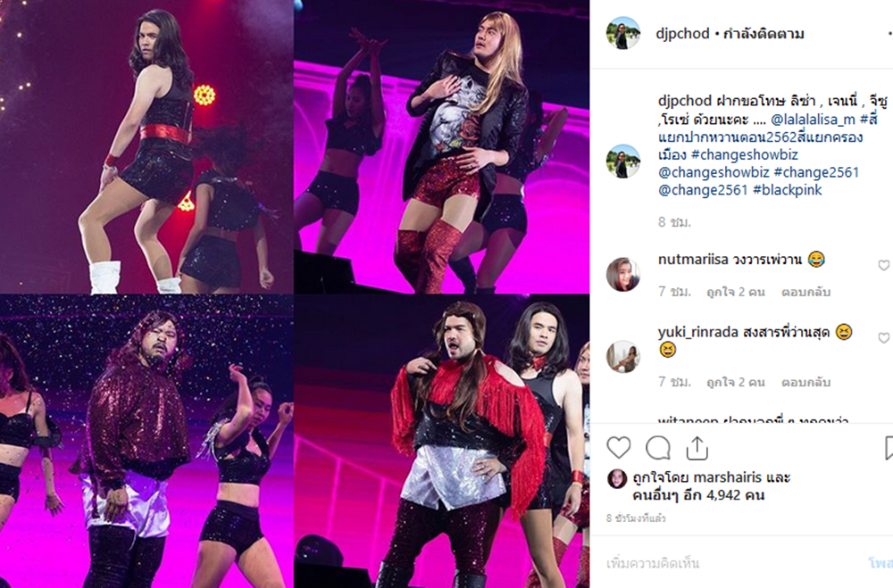Like nutmariisa's comment with the heart icon
The image size is (893, 588).
tap(884, 265)
